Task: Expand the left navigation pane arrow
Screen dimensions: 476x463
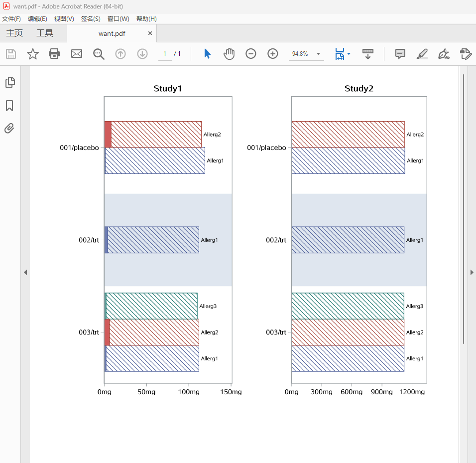Action: pos(25,272)
